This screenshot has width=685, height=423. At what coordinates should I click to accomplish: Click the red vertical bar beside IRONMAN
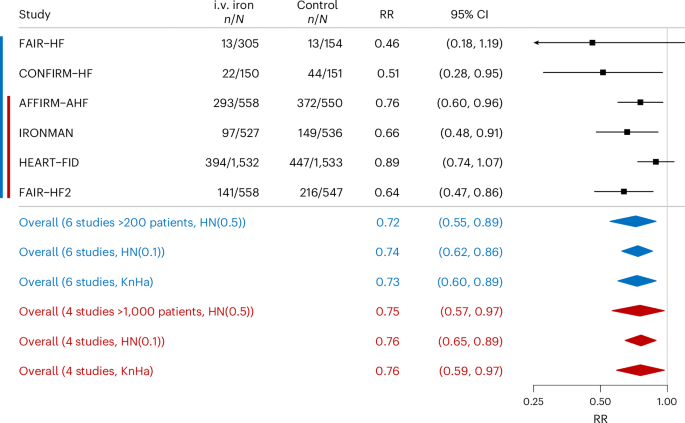pyautogui.click(x=8, y=133)
